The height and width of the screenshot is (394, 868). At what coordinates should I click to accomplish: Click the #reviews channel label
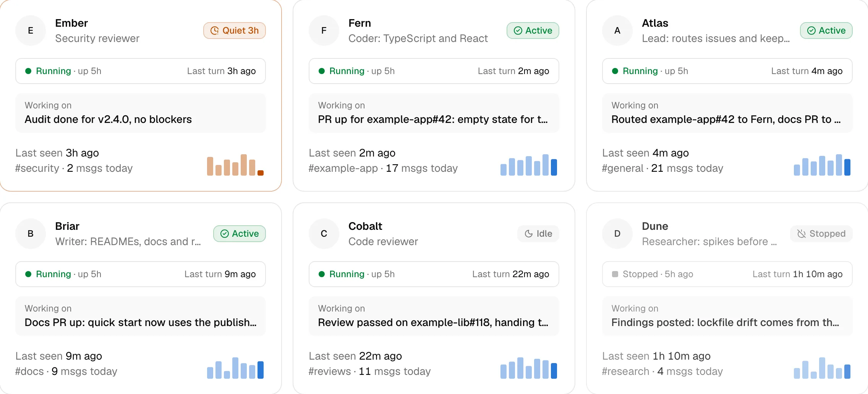coord(330,371)
